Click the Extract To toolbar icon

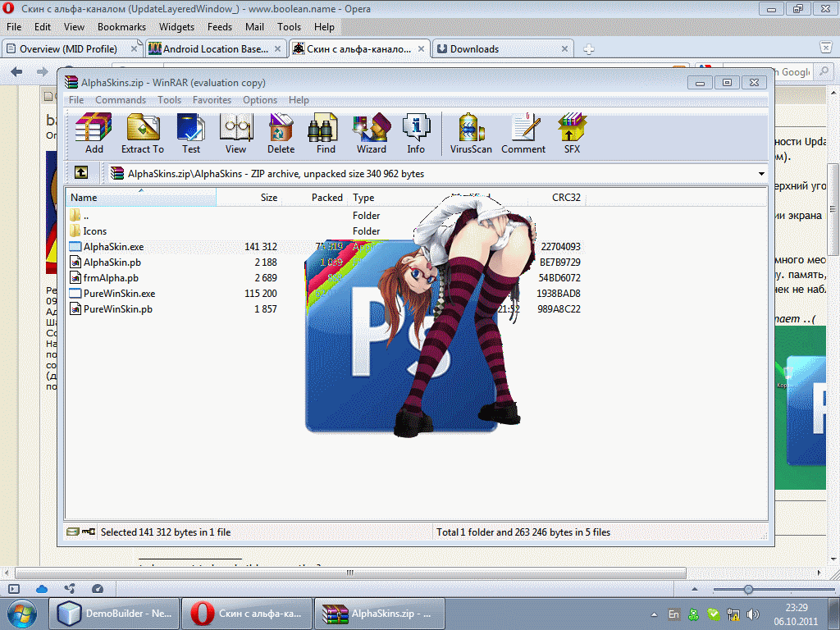(x=143, y=134)
